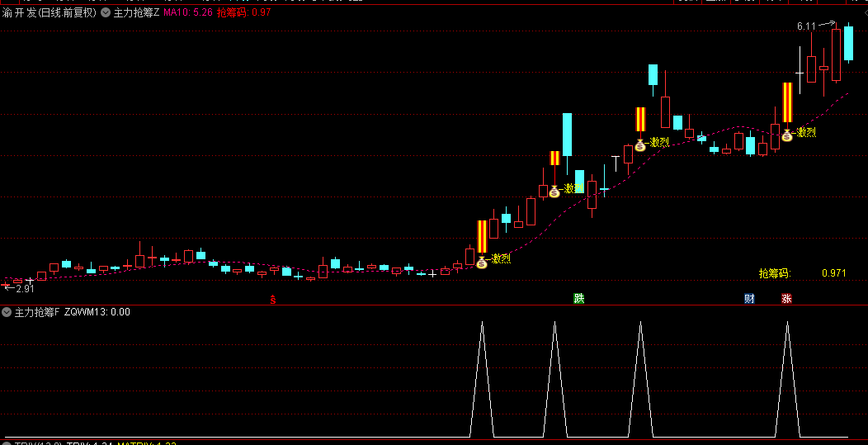Click the yellow 0.971 value at right
The height and width of the screenshot is (445, 868).
click(833, 273)
